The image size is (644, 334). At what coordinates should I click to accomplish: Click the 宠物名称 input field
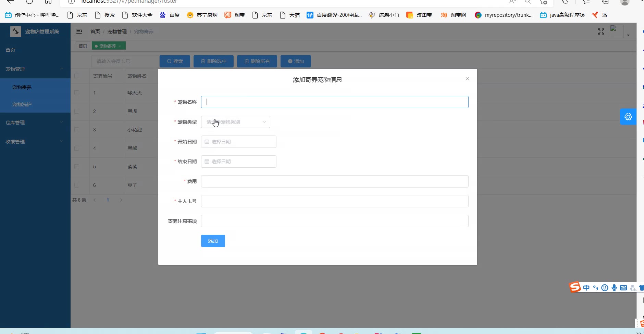pos(335,102)
